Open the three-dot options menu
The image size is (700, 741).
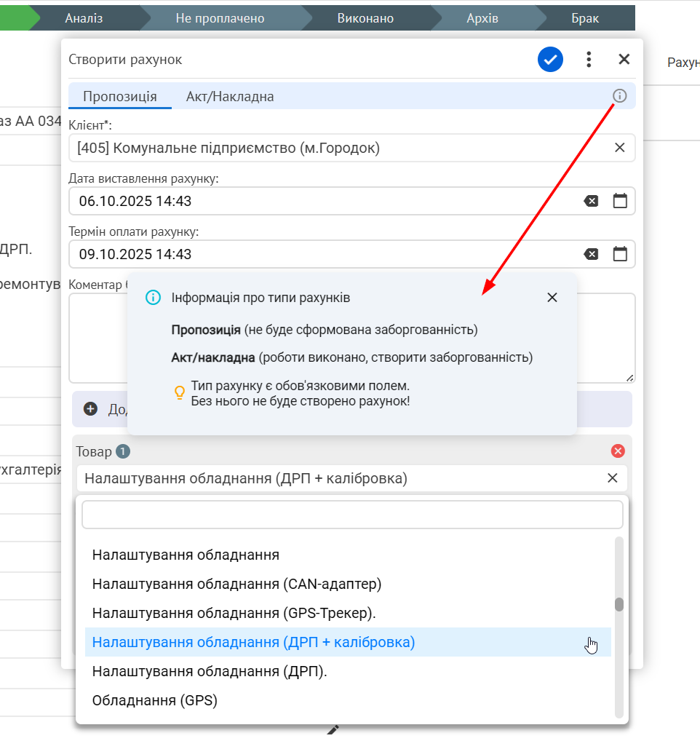pos(589,60)
